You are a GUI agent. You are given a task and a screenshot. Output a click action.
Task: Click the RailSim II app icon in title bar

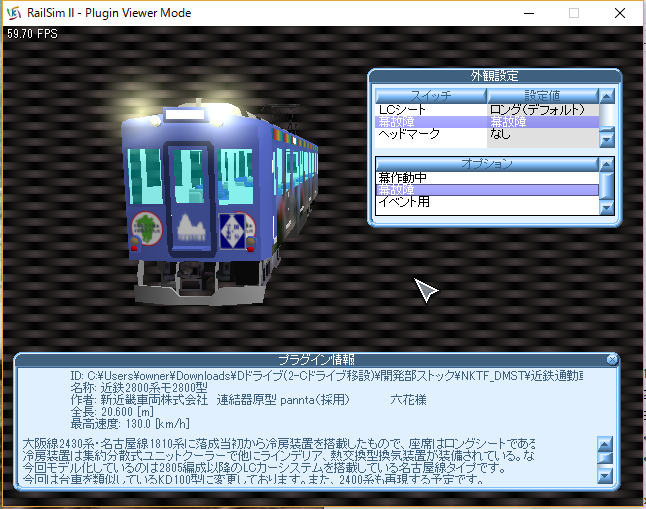14,13
